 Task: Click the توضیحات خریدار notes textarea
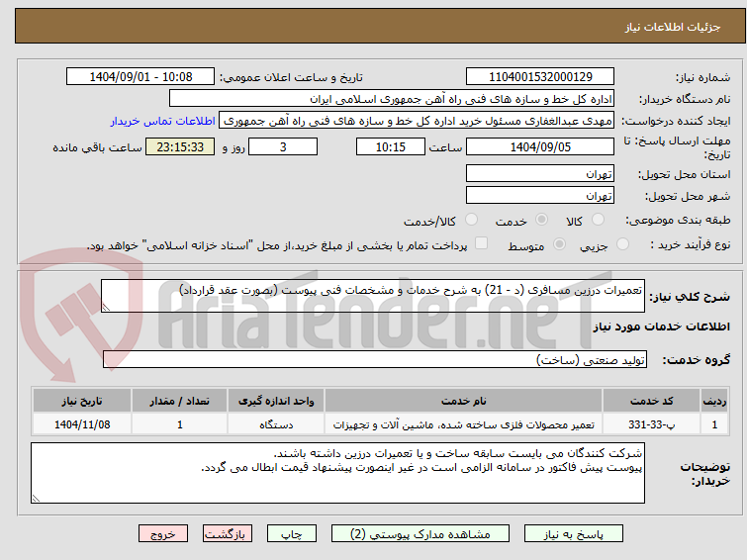point(337,473)
